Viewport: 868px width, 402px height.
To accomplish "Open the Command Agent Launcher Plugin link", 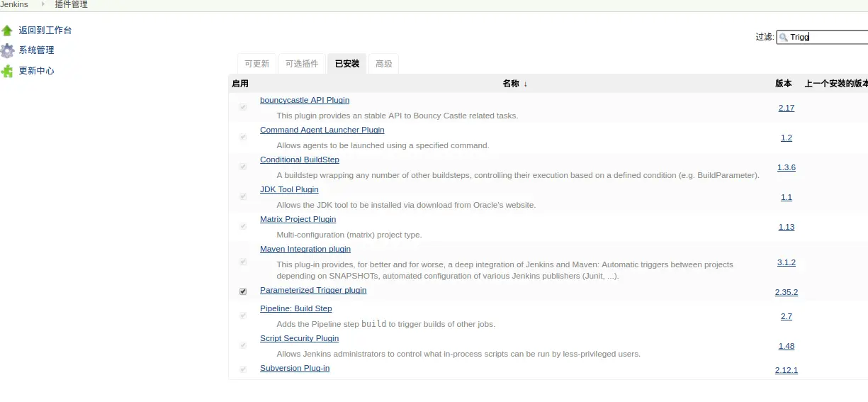I will [x=322, y=130].
